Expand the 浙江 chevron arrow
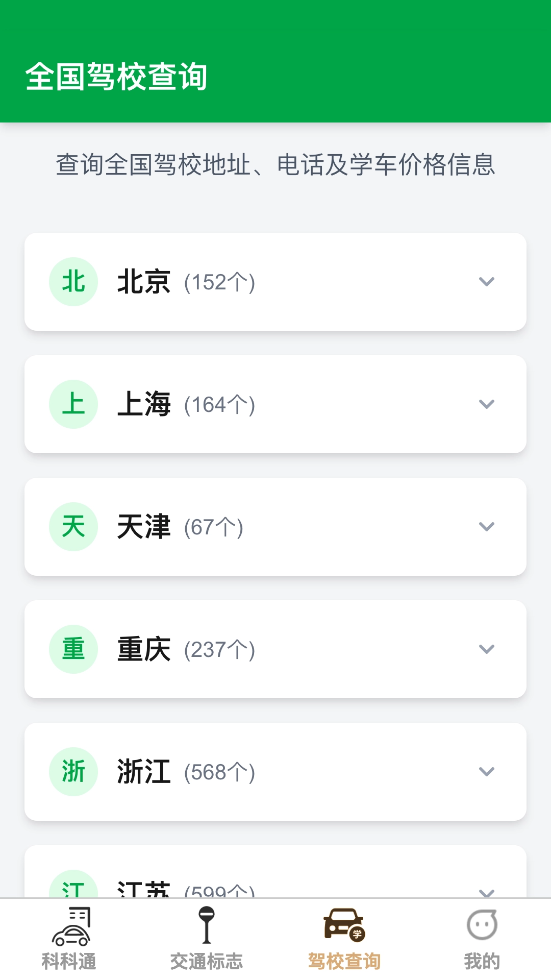551x980 pixels. [487, 772]
